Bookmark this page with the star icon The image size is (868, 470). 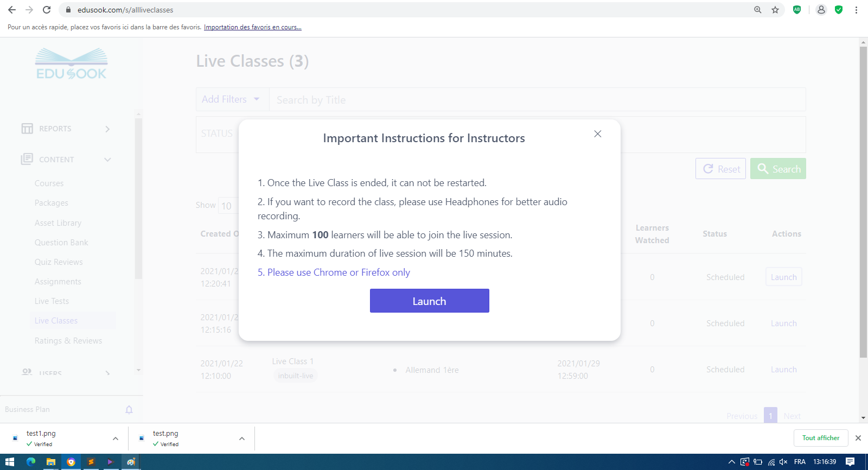(775, 10)
